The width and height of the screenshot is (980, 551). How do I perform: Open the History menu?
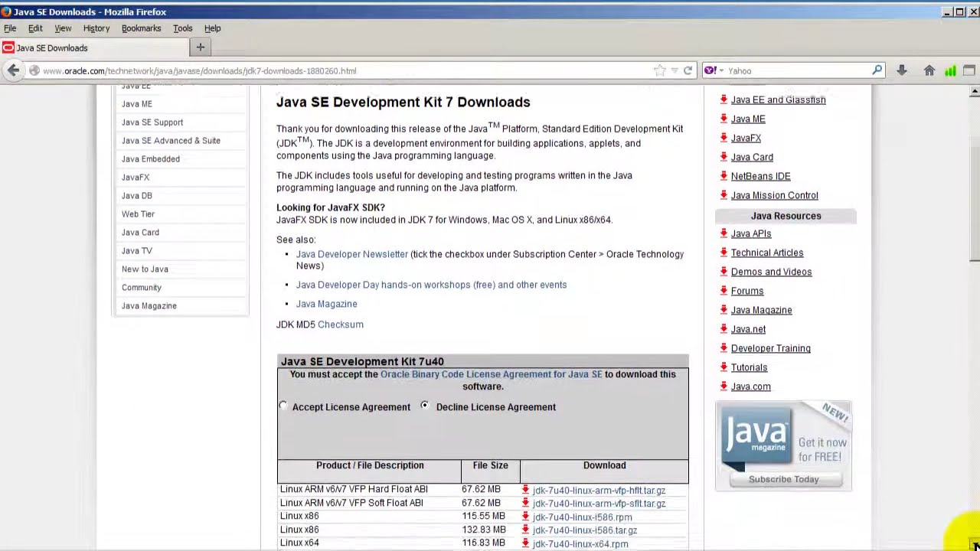[x=96, y=28]
